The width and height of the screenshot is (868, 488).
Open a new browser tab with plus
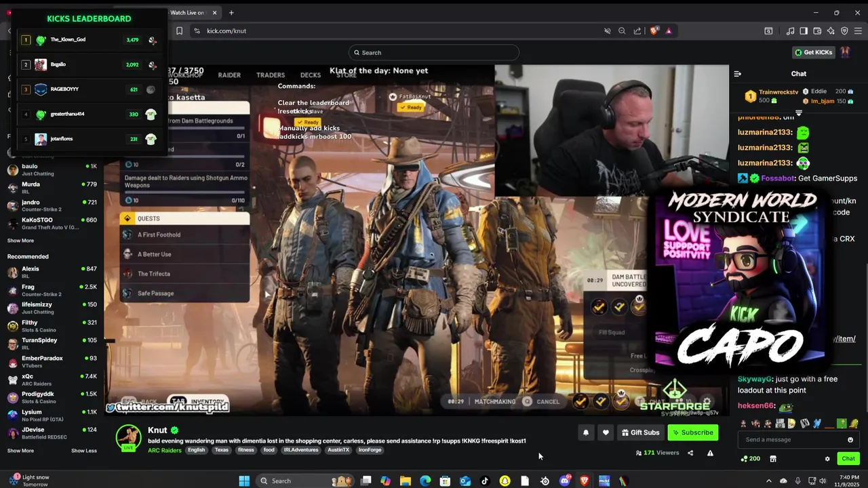pyautogui.click(x=231, y=12)
